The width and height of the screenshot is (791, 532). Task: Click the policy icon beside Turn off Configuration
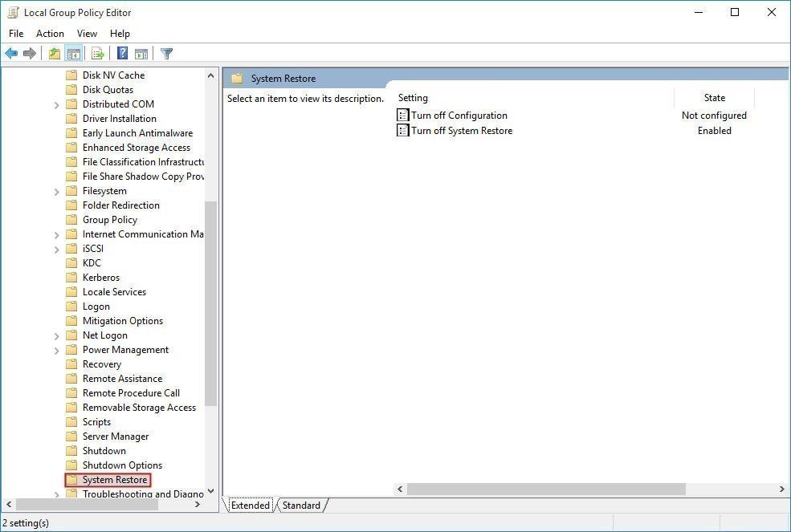click(x=402, y=116)
